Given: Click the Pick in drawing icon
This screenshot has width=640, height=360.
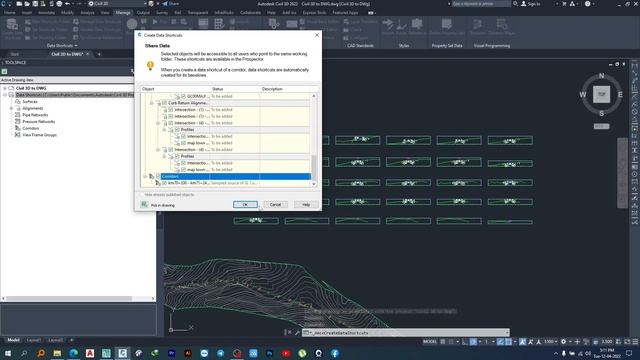Looking at the screenshot, I should coord(144,204).
